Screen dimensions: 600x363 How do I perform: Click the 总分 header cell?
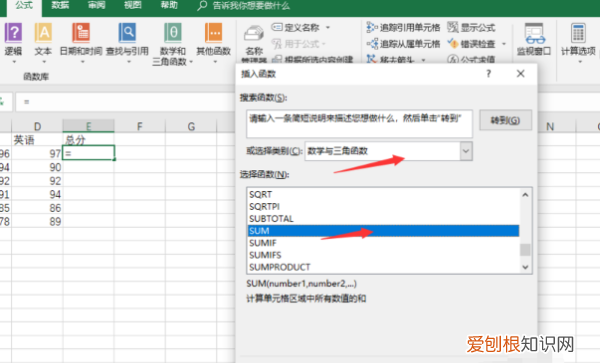tap(88, 140)
